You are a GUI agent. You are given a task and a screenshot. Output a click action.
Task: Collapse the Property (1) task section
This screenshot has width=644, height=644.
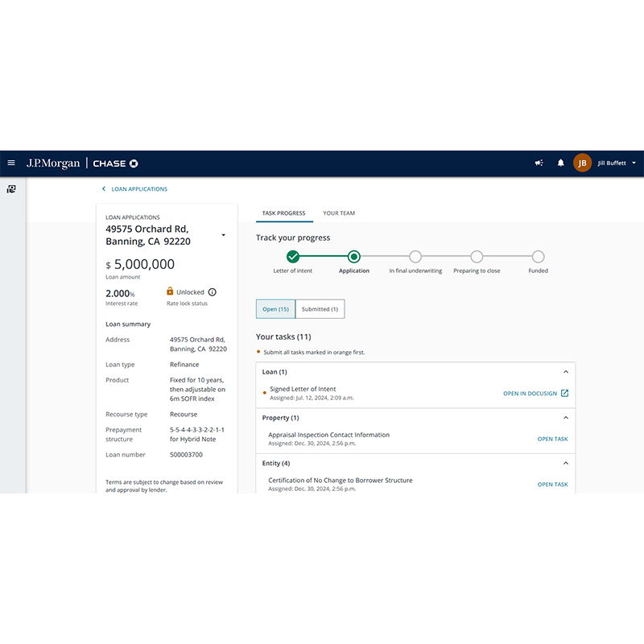[x=565, y=418]
